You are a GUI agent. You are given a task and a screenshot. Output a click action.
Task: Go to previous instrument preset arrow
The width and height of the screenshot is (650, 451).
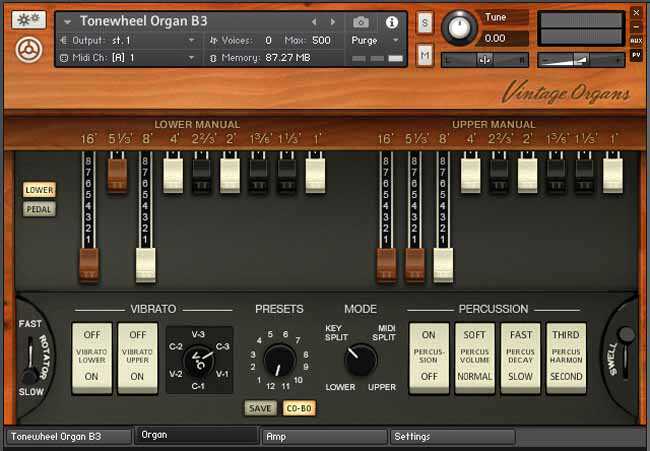tap(314, 22)
